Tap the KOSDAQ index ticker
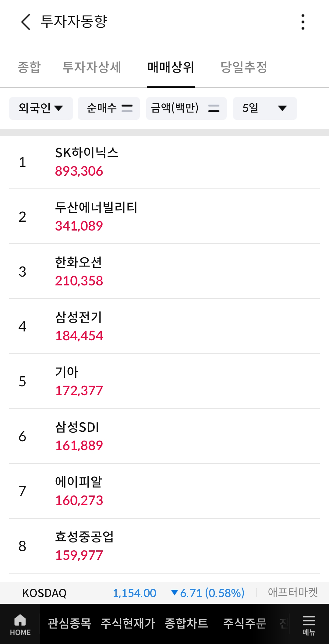Image resolution: width=329 pixels, height=644 pixels. pos(44,593)
